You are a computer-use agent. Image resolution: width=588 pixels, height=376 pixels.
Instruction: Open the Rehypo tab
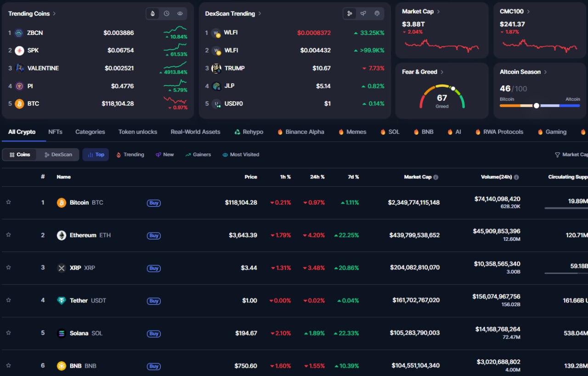point(249,132)
